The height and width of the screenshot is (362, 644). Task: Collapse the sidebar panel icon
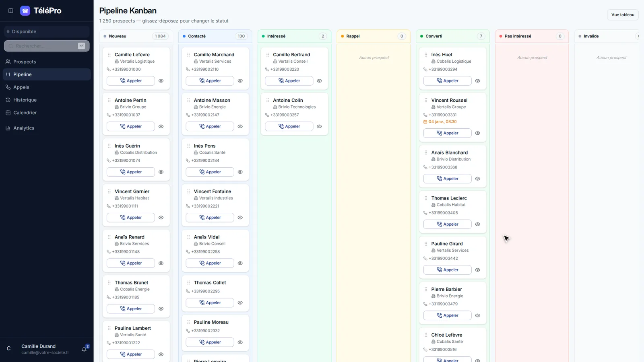coord(11,11)
